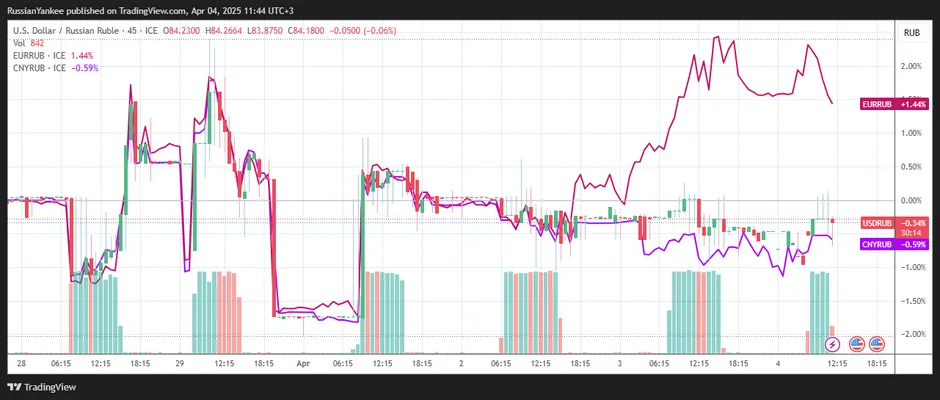940x400 pixels.
Task: Click the 2.00% price scale label
Action: point(910,67)
